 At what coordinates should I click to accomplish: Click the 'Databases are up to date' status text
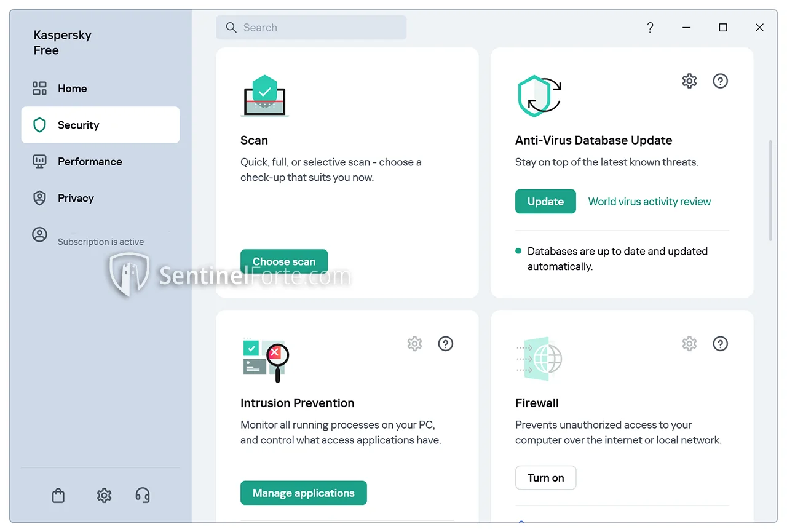pos(617,259)
